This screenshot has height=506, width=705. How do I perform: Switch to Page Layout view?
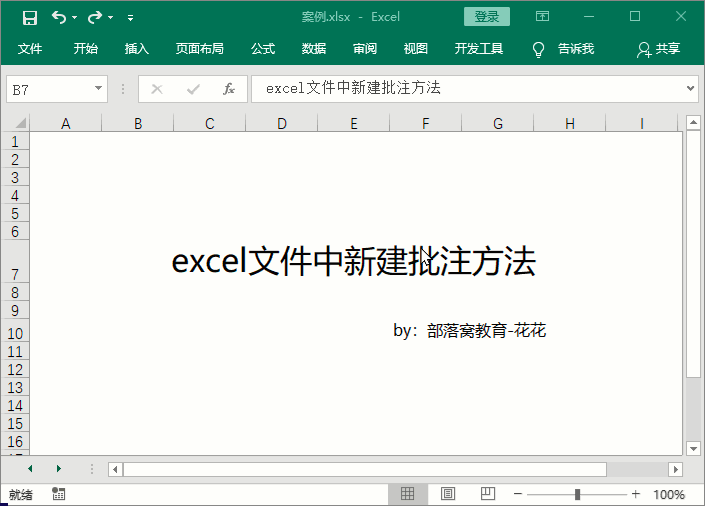(x=448, y=494)
